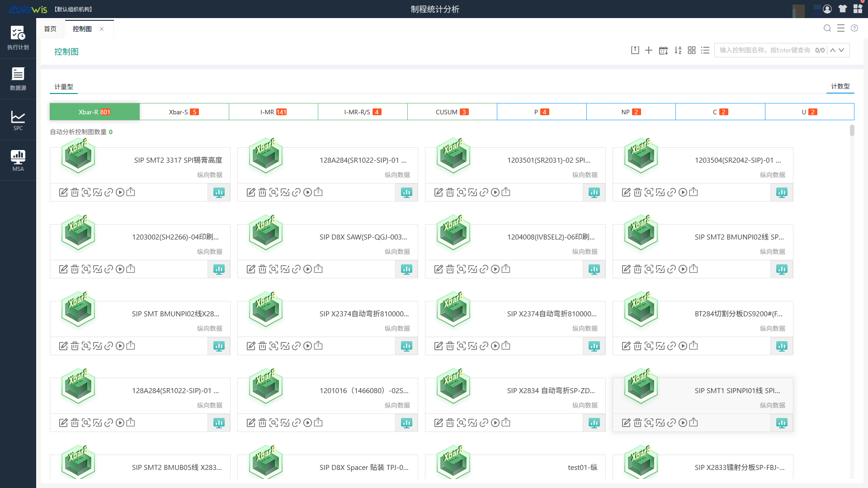Go to previous search result arrow
Viewport: 868px width, 488px height.
833,50
